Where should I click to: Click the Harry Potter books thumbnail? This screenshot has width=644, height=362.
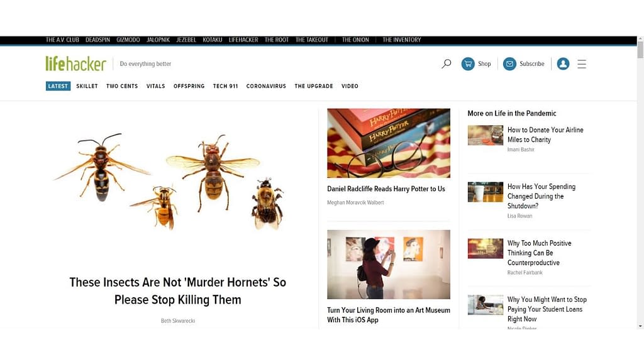coord(389,143)
